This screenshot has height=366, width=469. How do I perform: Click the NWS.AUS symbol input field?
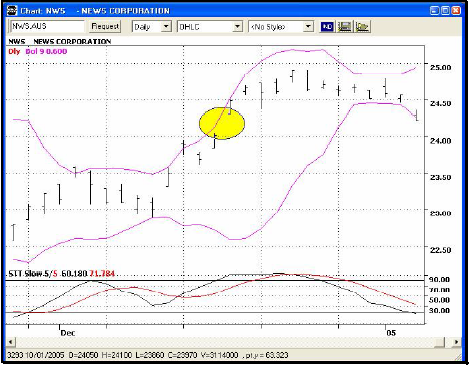[x=47, y=26]
